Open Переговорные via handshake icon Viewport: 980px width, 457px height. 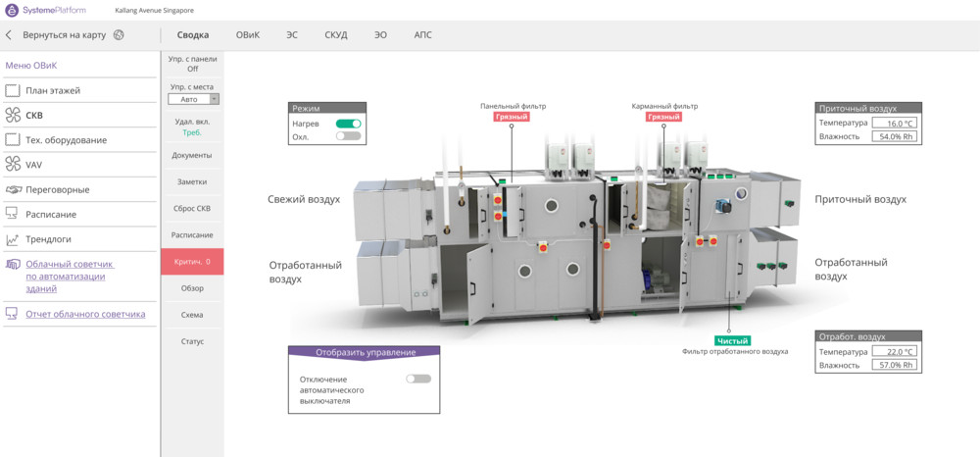click(x=13, y=189)
